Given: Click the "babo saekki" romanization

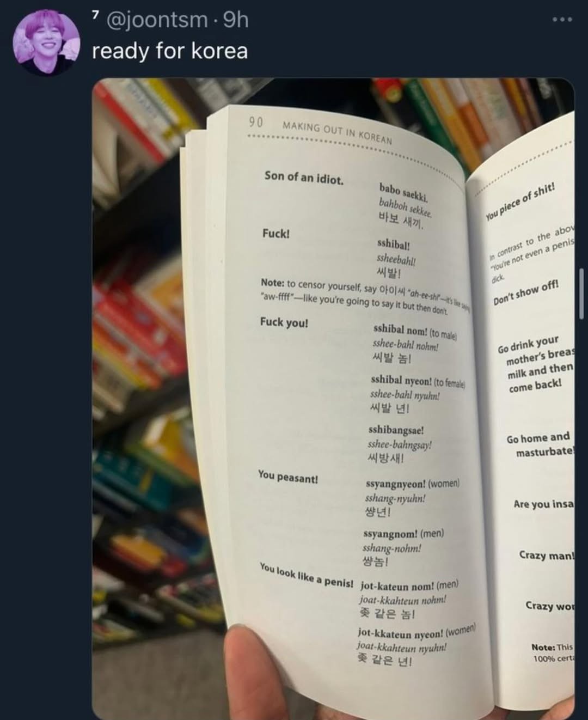Looking at the screenshot, I should pos(404,192).
